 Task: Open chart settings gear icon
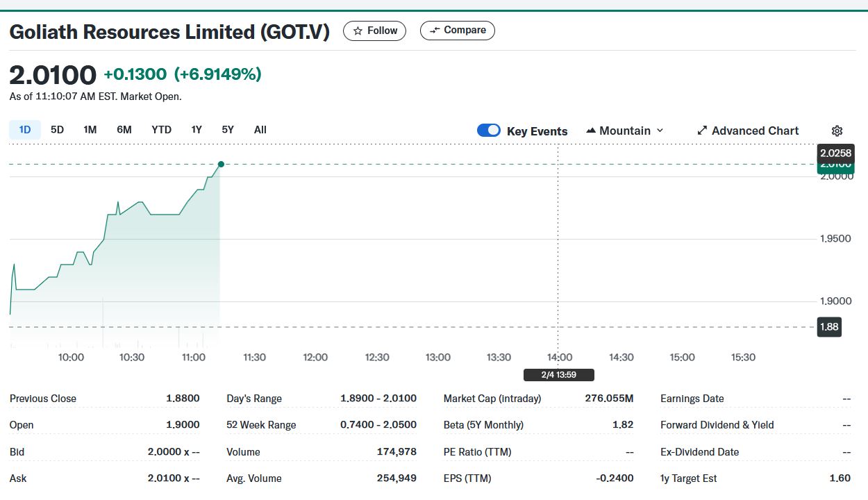coord(837,131)
